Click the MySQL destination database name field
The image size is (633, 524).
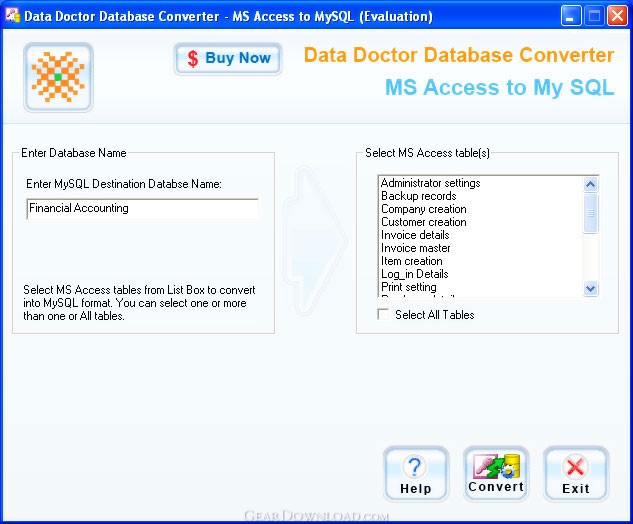pyautogui.click(x=143, y=208)
